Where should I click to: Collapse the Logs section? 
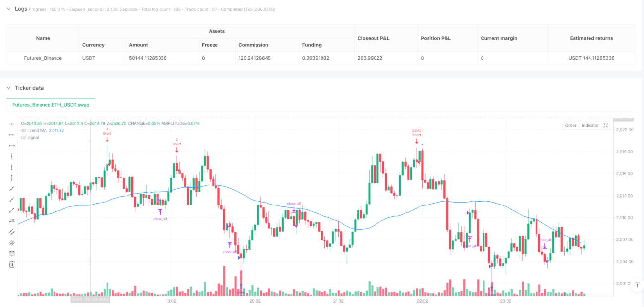(x=8, y=9)
